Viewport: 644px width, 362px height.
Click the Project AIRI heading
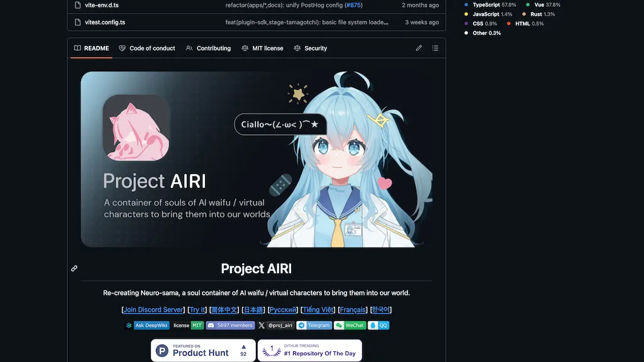point(257,268)
